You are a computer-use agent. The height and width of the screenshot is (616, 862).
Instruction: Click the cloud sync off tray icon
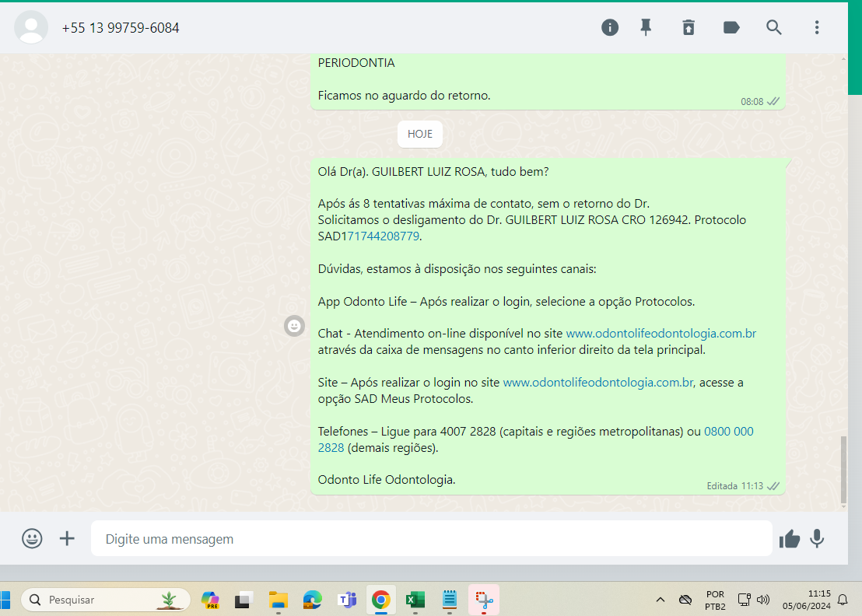pyautogui.click(x=685, y=600)
